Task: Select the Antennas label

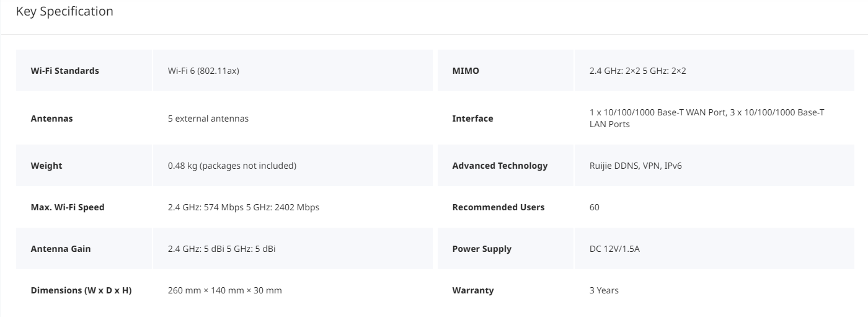Action: 51,118
